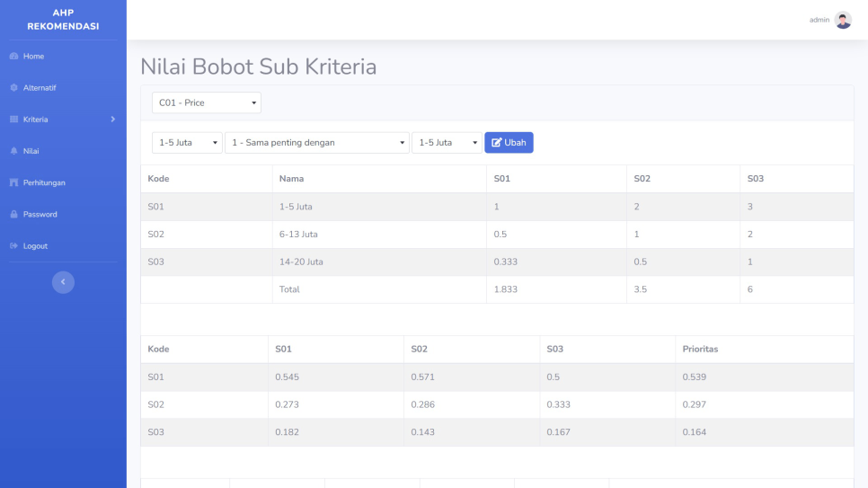
Task: Click the admin username text
Action: coord(819,20)
